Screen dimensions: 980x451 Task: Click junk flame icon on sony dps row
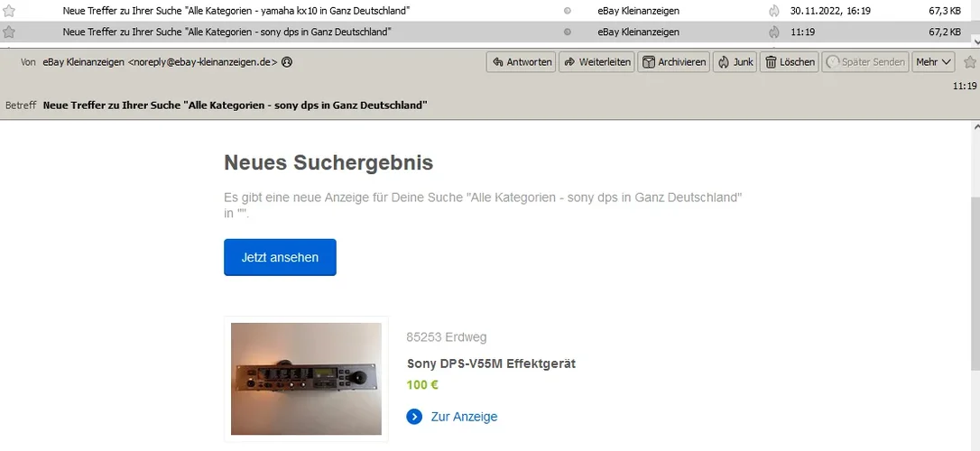point(774,32)
